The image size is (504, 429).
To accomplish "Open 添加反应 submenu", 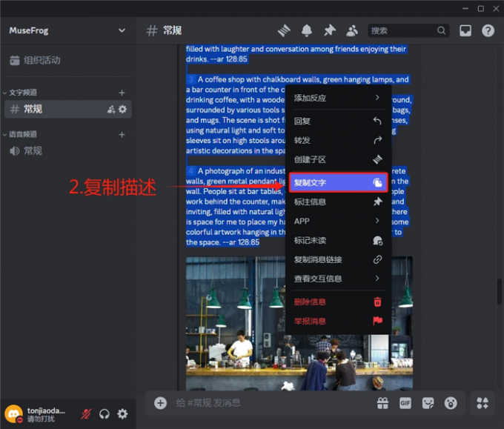I will (x=338, y=98).
